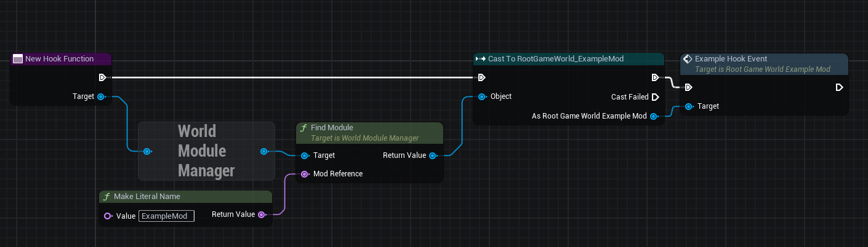Click Example Hook Event execution output pin
Screen dimensions: 868x247
point(839,87)
